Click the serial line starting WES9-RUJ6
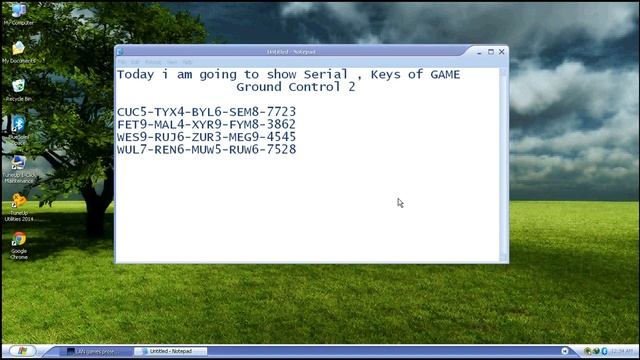 click(x=207, y=137)
